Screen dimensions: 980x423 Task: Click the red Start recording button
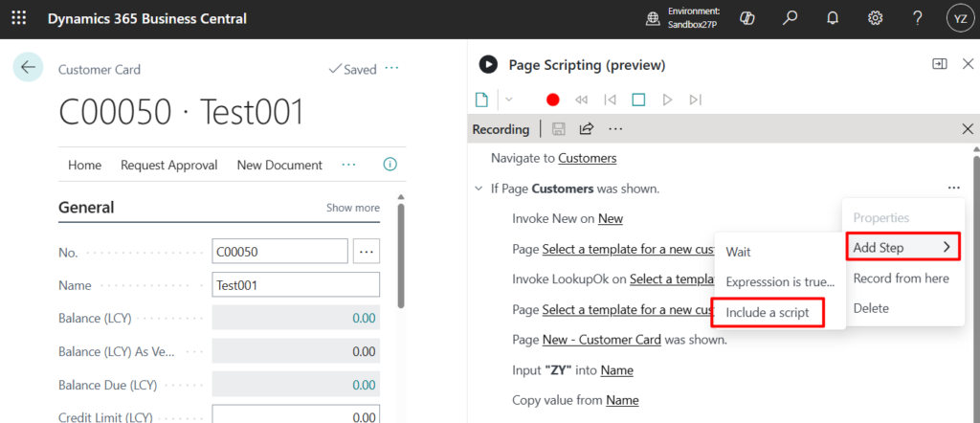552,100
